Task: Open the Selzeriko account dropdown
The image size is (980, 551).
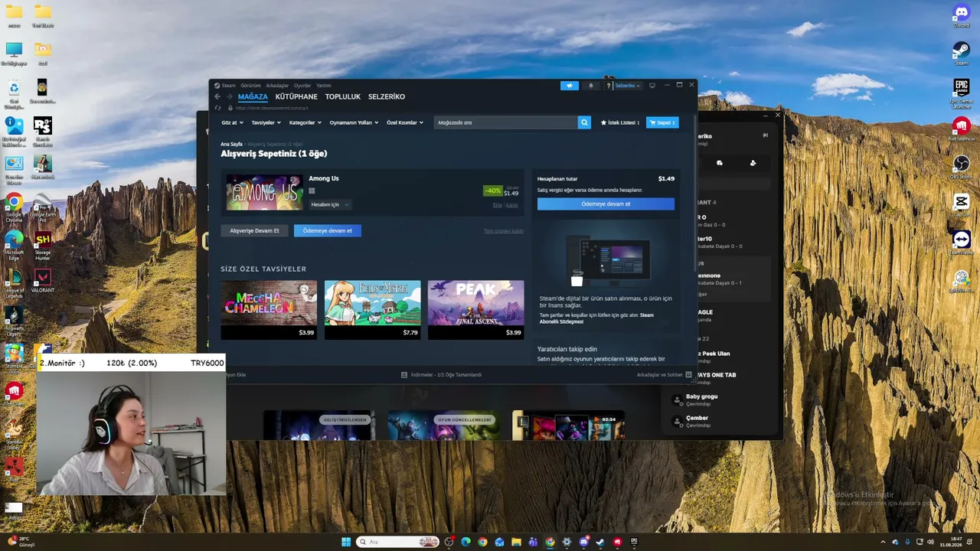Action: [x=628, y=86]
